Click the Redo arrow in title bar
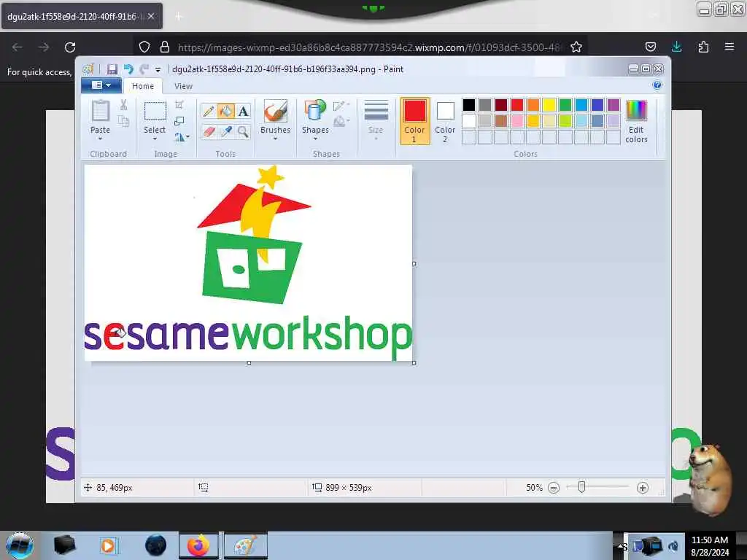This screenshot has height=560, width=747. pos(144,69)
